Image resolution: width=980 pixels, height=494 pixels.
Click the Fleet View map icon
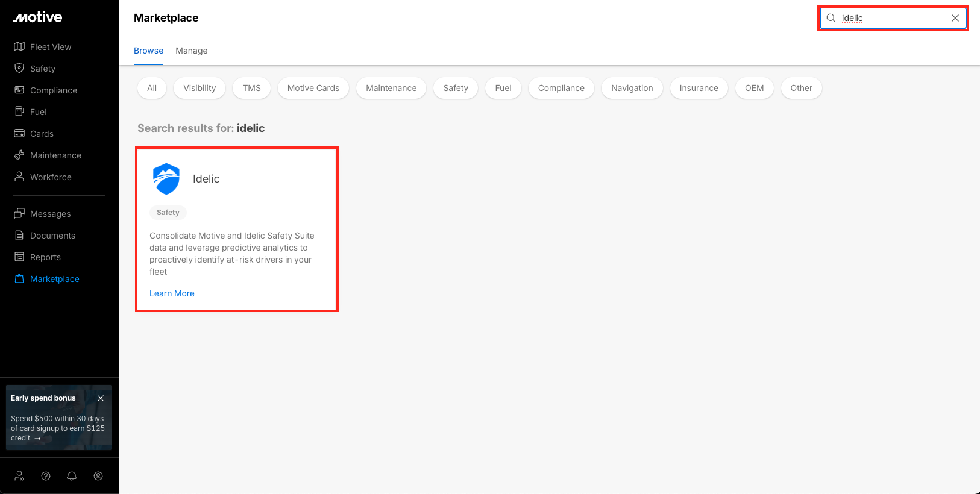pos(19,47)
